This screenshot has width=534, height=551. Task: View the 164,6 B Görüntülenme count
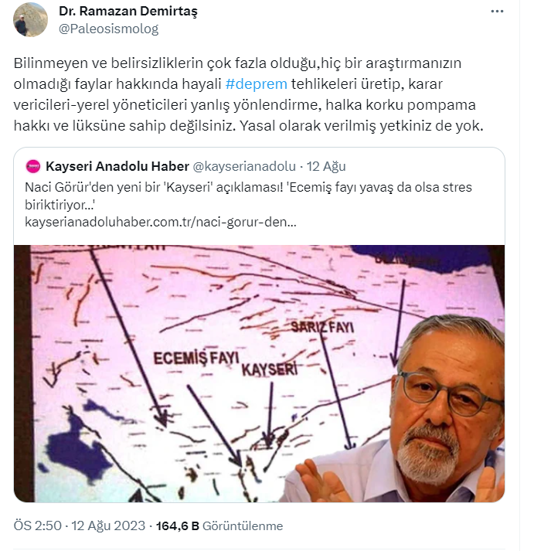coord(219,526)
